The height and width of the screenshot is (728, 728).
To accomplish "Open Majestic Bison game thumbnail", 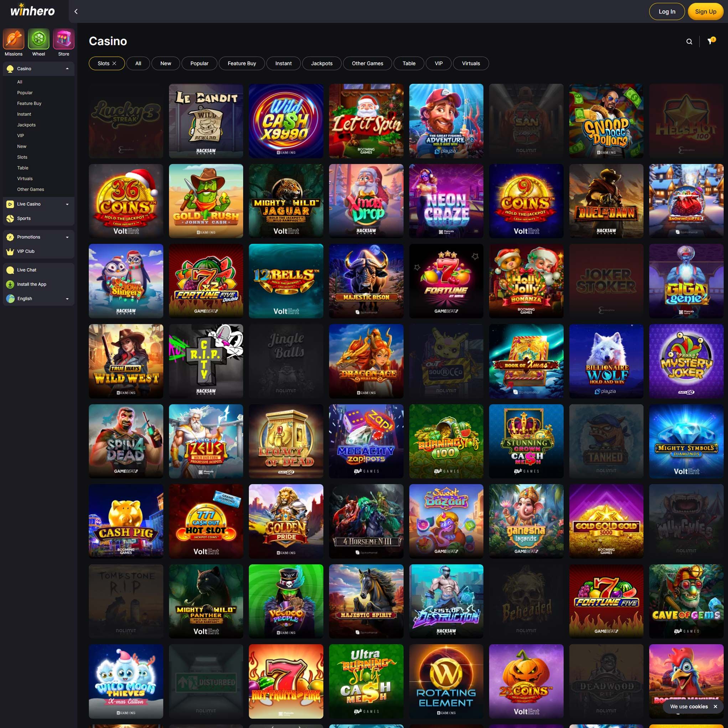I will [366, 281].
